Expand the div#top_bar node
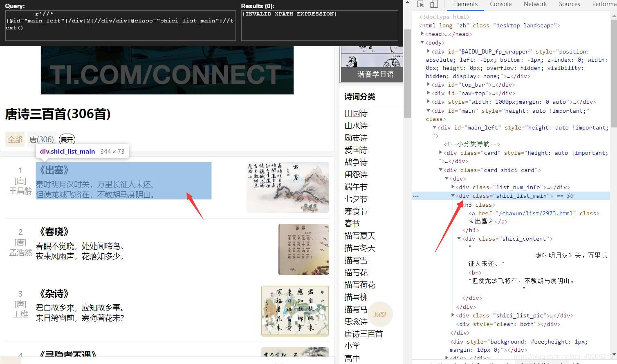The height and width of the screenshot is (364, 617). 427,85
